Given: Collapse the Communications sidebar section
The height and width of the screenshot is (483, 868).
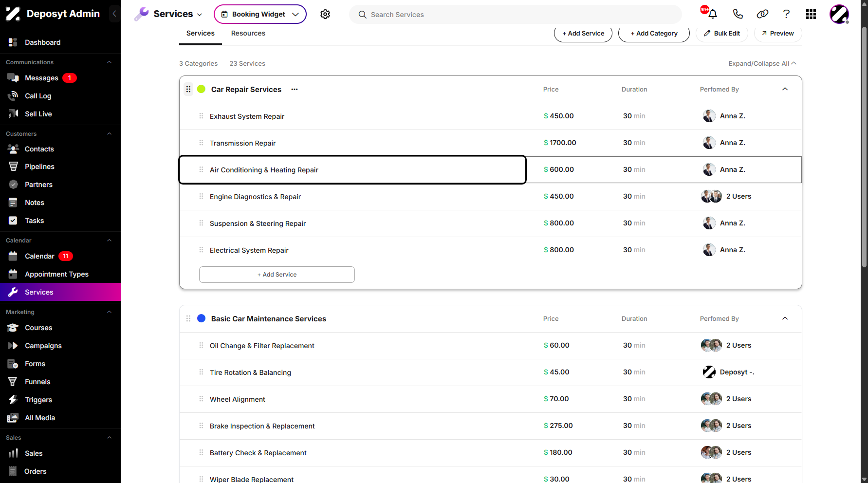Looking at the screenshot, I should coord(109,62).
